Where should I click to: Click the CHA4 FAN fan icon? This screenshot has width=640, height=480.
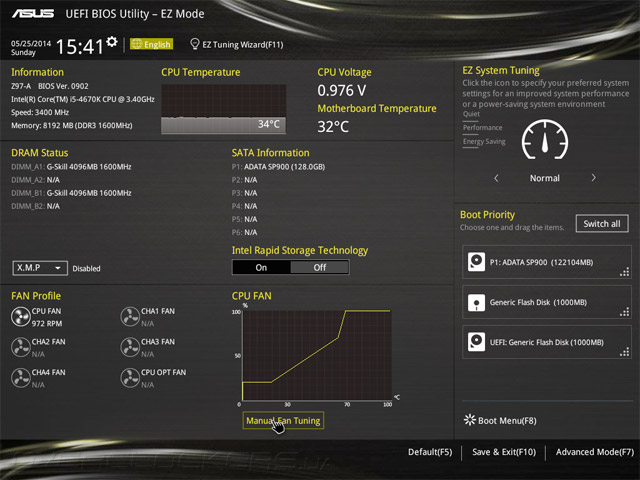point(21,378)
